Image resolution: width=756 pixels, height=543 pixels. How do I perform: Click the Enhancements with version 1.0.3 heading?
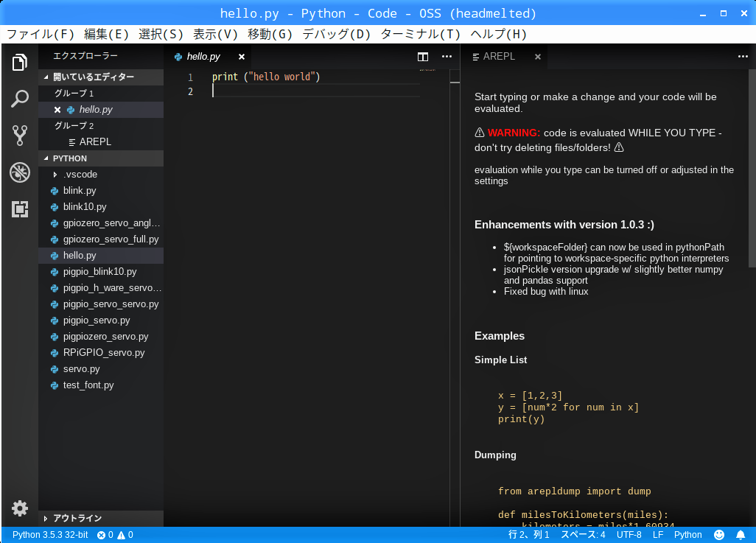click(564, 225)
